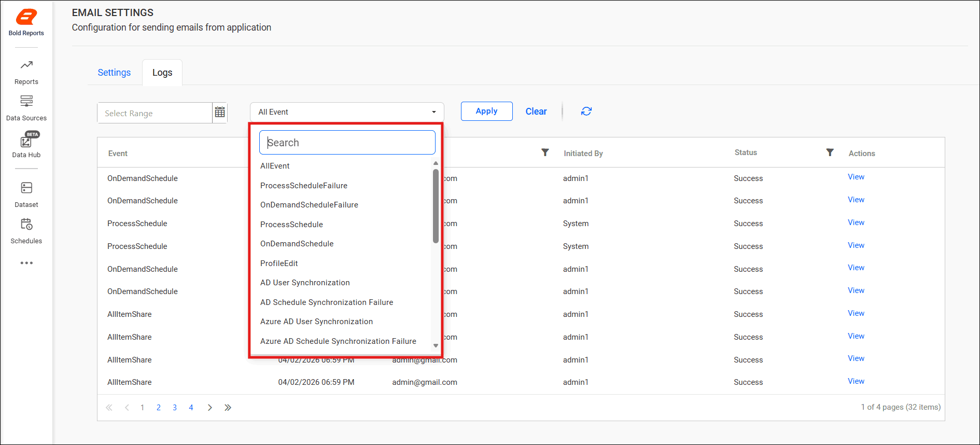Open the Data Hub beta item
Viewport: 980px width, 445px height.
tap(26, 145)
